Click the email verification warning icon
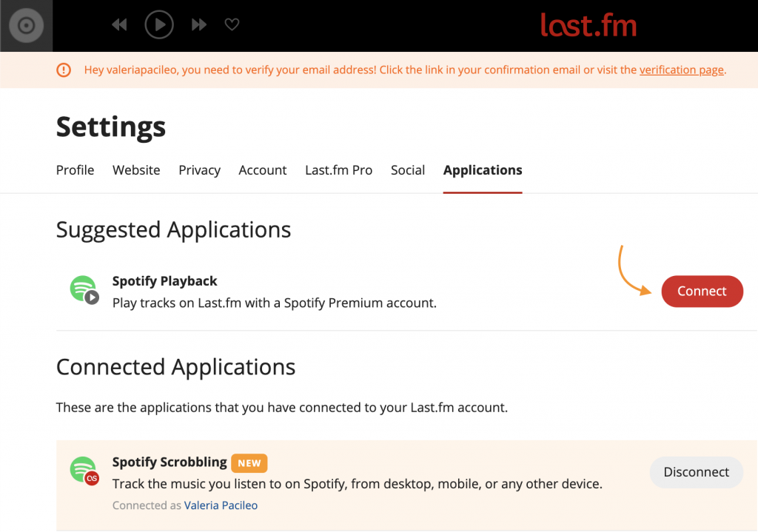The image size is (758, 532). [64, 70]
